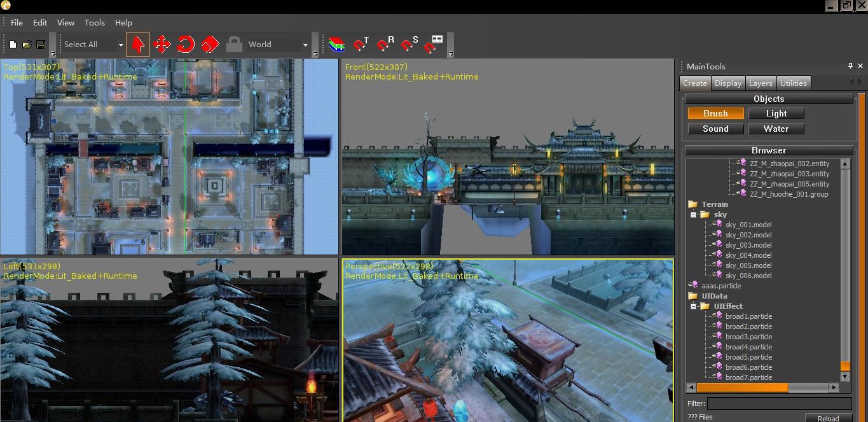868x422 pixels.
Task: Activate the red Rotate tool
Action: coord(186,45)
